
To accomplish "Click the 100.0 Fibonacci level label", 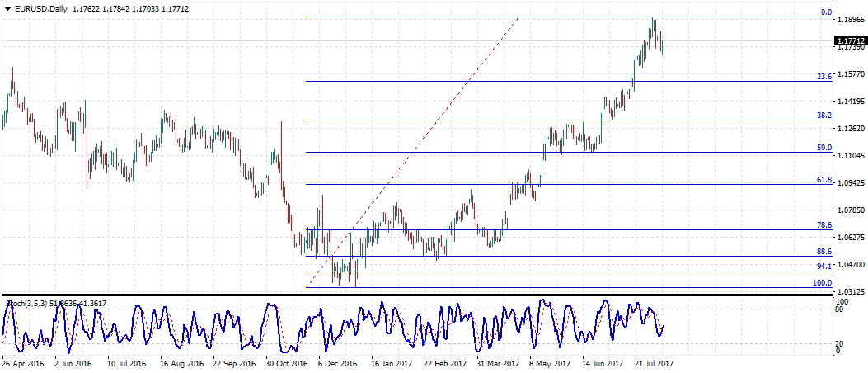I will (822, 283).
